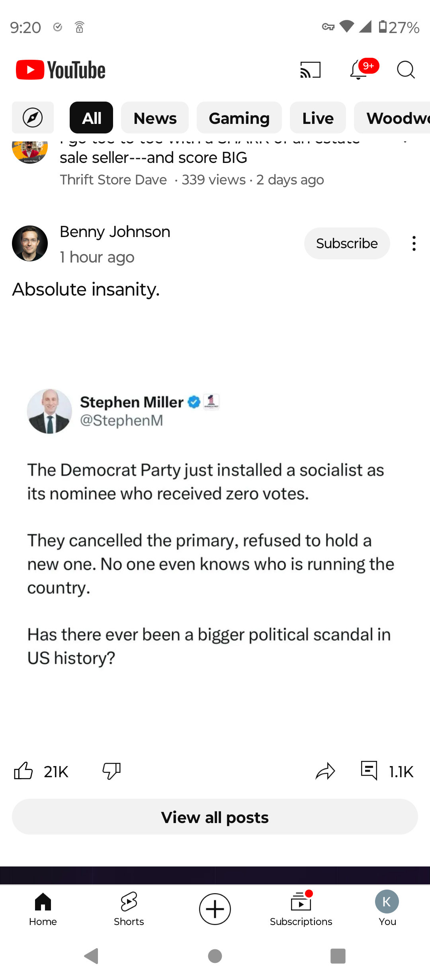The width and height of the screenshot is (430, 980).
Task: Select the News filter chip
Action: pos(155,118)
